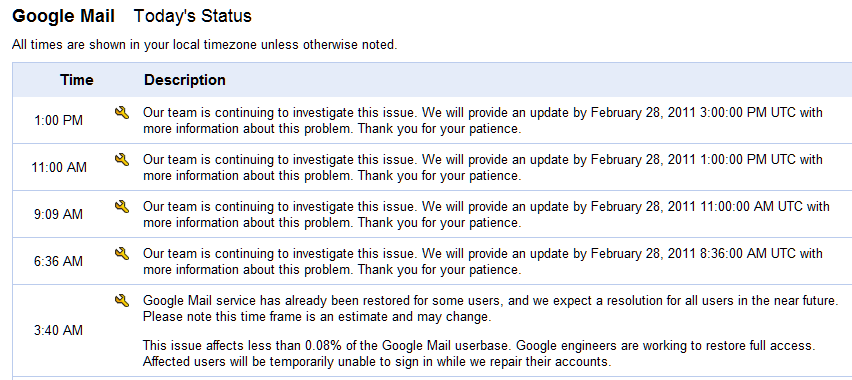
Task: Click the local timezone notice text
Action: 204,45
